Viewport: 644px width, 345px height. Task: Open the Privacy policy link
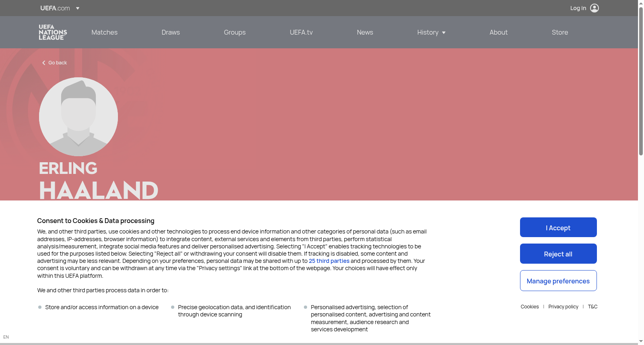click(x=563, y=307)
